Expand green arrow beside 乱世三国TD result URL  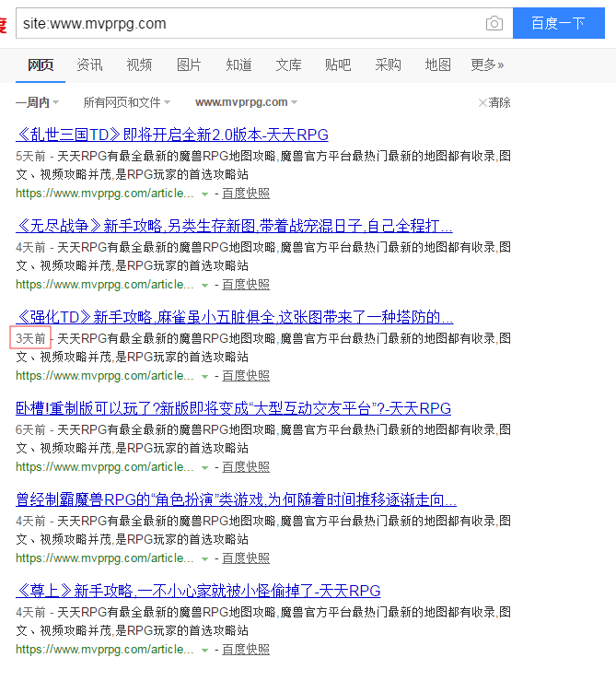205,194
